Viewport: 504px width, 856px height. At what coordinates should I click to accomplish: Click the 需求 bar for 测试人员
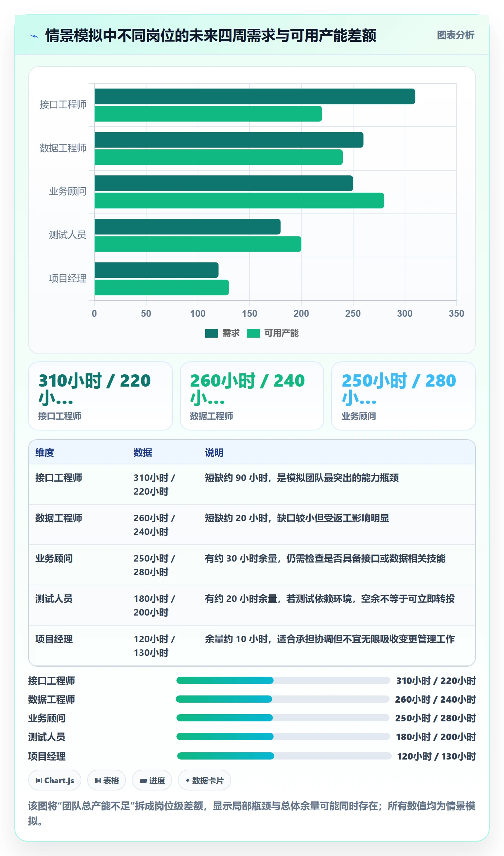pyautogui.click(x=188, y=227)
